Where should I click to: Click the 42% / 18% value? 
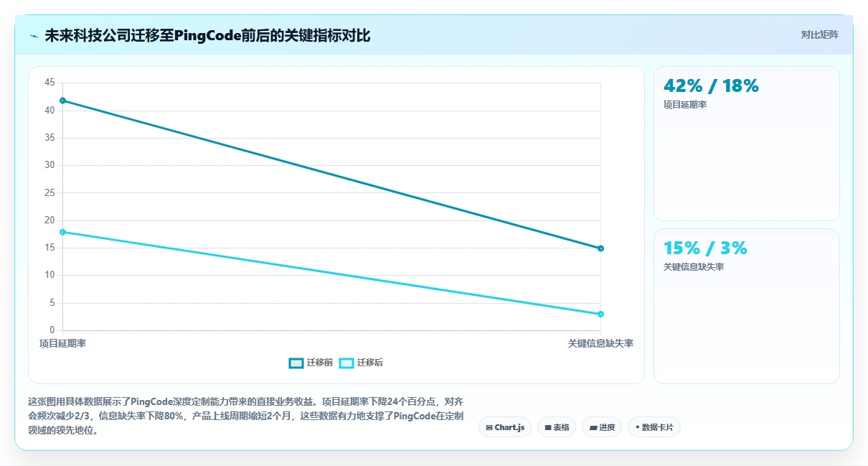711,86
